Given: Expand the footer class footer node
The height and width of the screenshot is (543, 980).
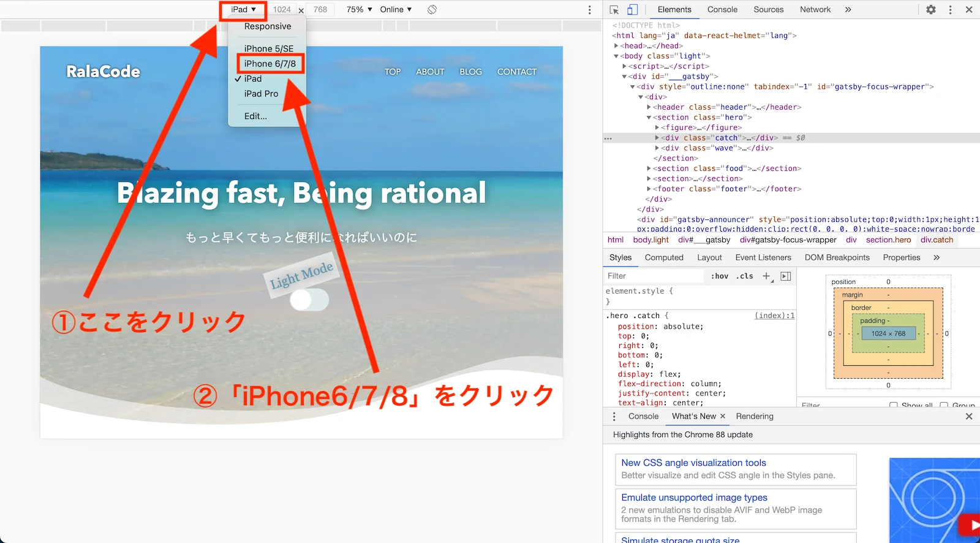Looking at the screenshot, I should point(649,189).
